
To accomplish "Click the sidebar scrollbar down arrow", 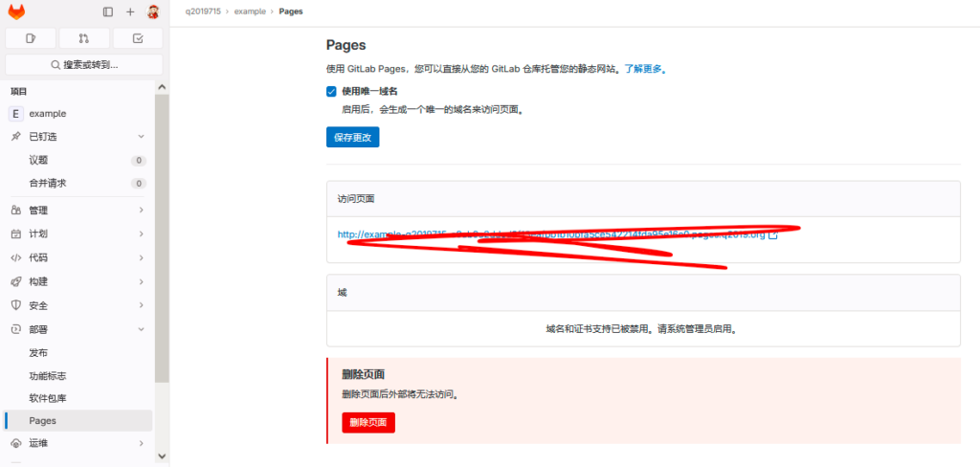I will [161, 456].
